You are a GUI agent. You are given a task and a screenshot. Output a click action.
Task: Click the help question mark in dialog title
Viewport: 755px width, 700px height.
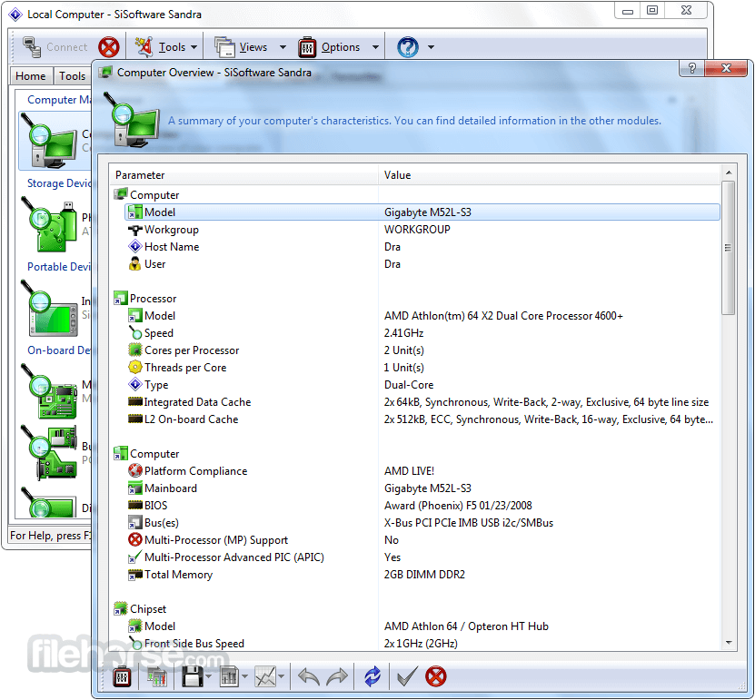(692, 68)
